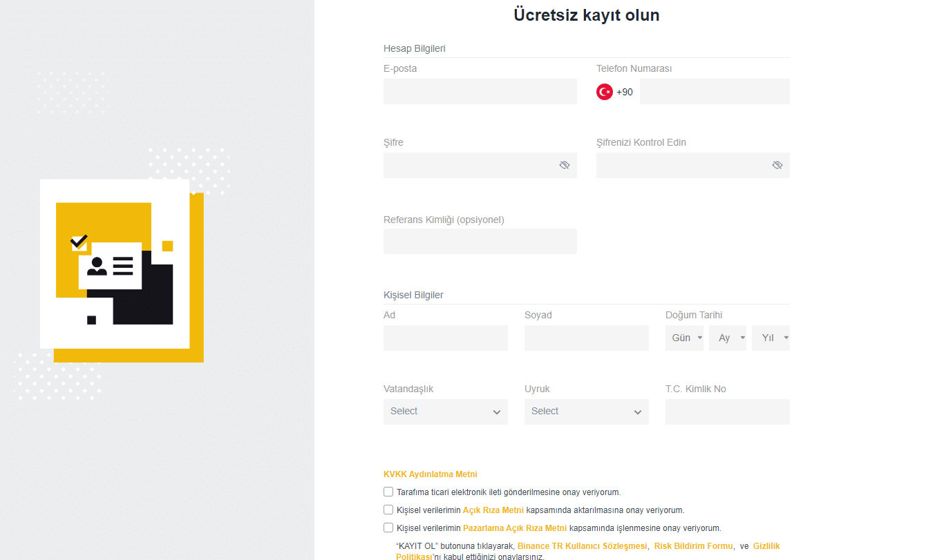Viewport: 926px width, 560px height.
Task: Expand the Ay month dropdown
Action: tap(727, 338)
